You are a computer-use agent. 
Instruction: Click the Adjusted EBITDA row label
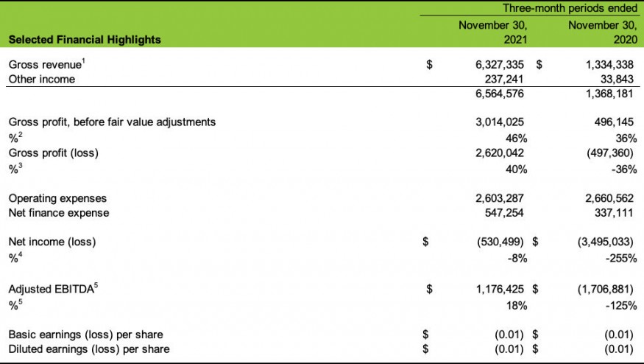pos(52,289)
